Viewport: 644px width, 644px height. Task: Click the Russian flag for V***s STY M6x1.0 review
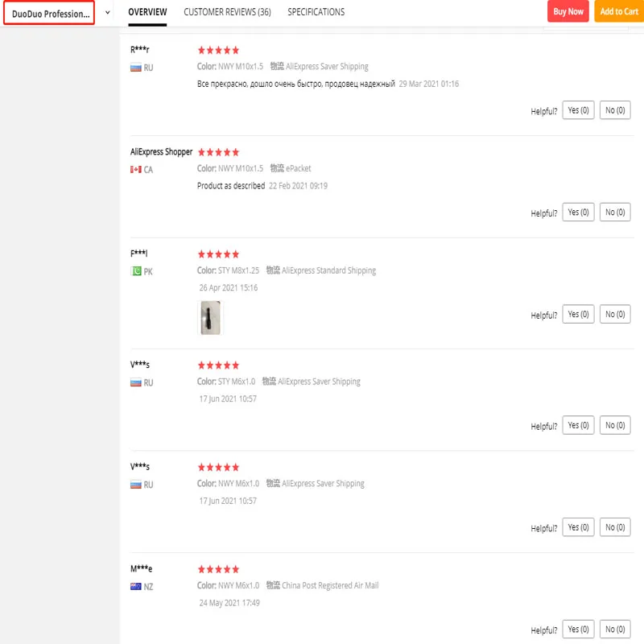(x=136, y=383)
